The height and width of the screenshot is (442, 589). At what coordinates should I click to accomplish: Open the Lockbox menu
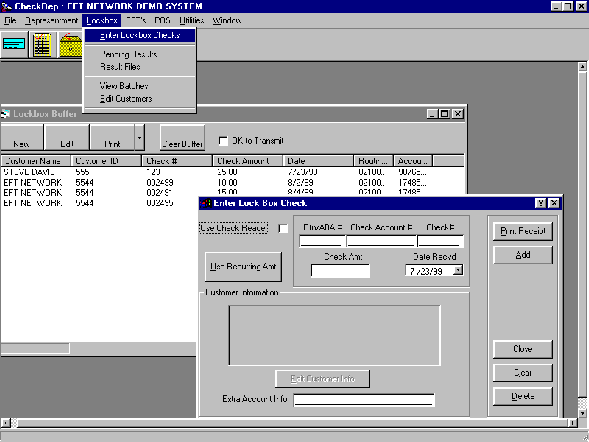click(x=101, y=20)
